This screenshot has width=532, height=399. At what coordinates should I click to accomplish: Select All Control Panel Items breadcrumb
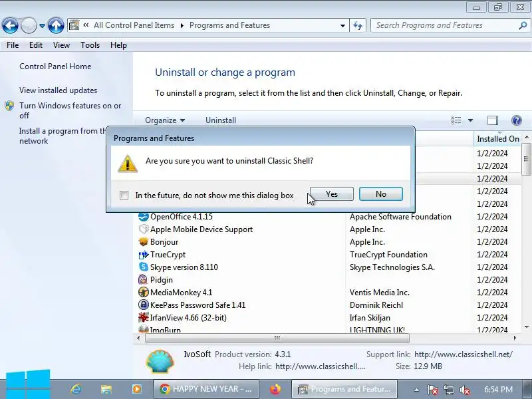134,25
